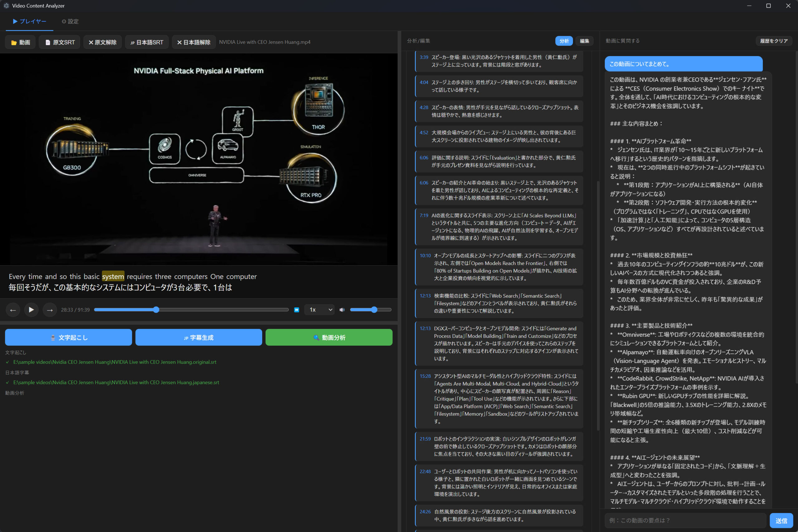Click the right arrow skip-forward button
The image size is (798, 532).
point(50,310)
